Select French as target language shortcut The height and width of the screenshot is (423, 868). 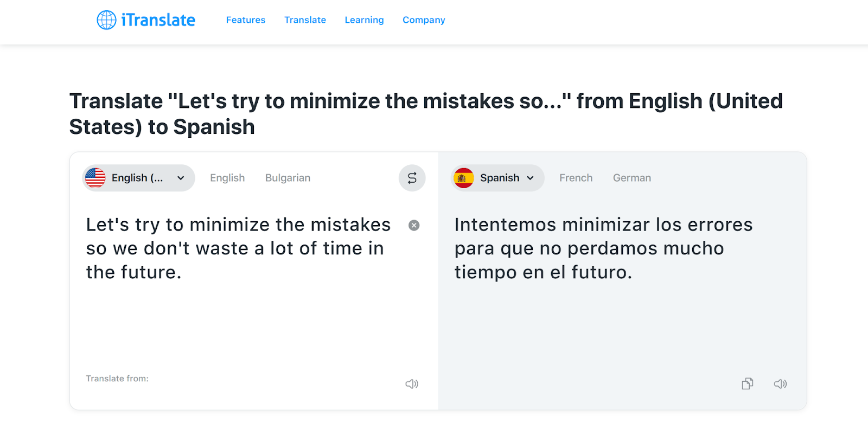point(576,178)
